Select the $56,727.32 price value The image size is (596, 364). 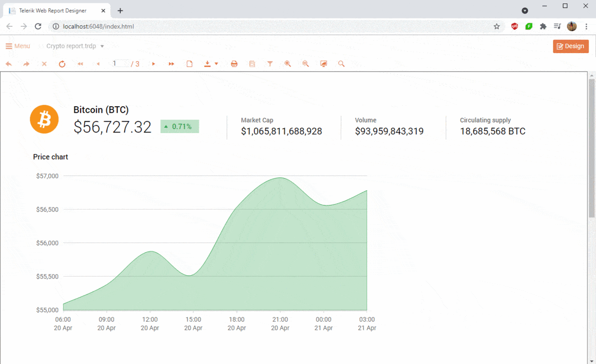coord(112,127)
